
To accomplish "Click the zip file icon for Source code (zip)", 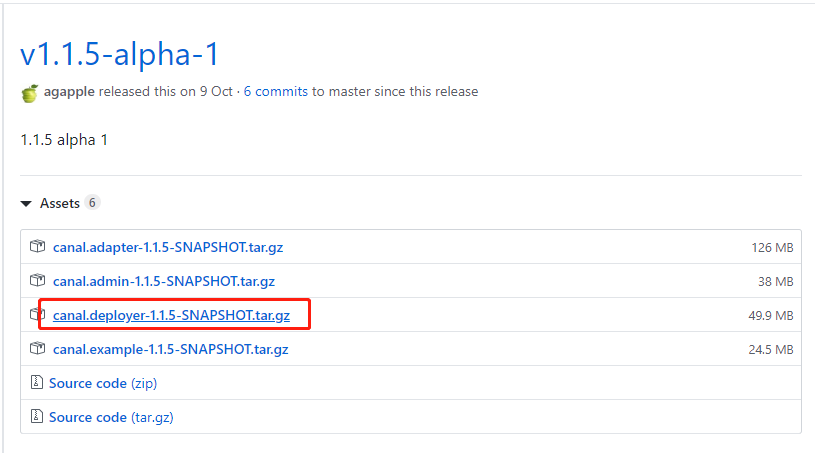I will click(x=36, y=382).
